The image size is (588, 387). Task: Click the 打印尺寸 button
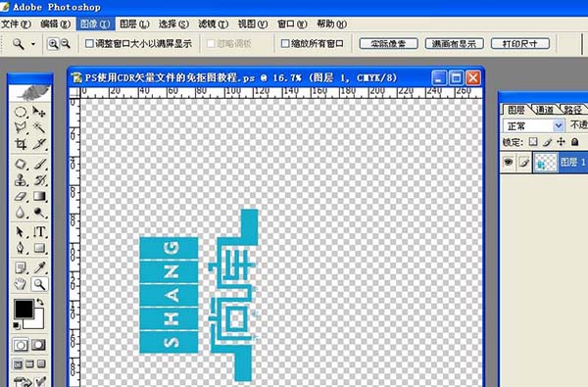pos(520,44)
